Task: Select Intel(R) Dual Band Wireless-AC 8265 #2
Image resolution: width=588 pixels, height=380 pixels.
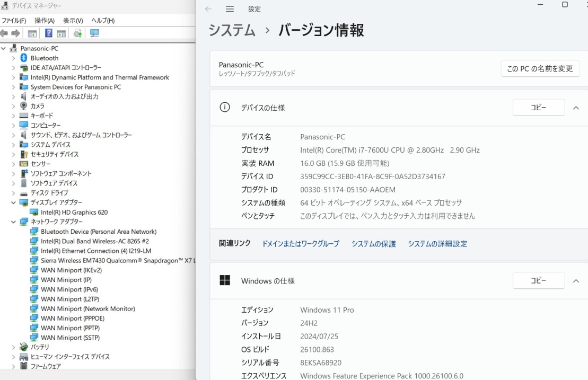Action: click(95, 241)
